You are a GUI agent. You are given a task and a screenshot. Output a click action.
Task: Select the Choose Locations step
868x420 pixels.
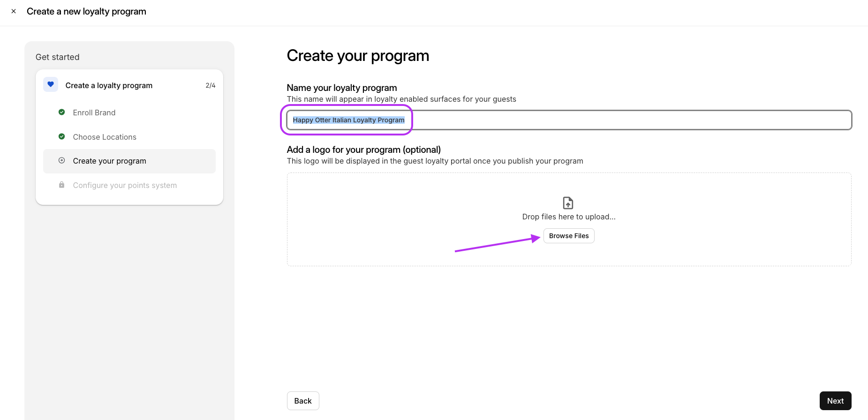coord(105,137)
